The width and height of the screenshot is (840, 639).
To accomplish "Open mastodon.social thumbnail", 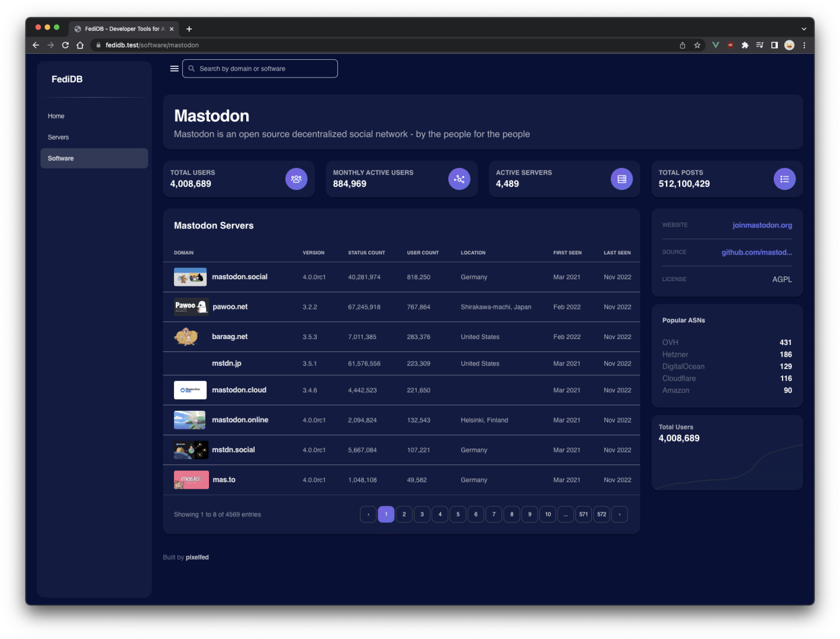I will coord(190,277).
